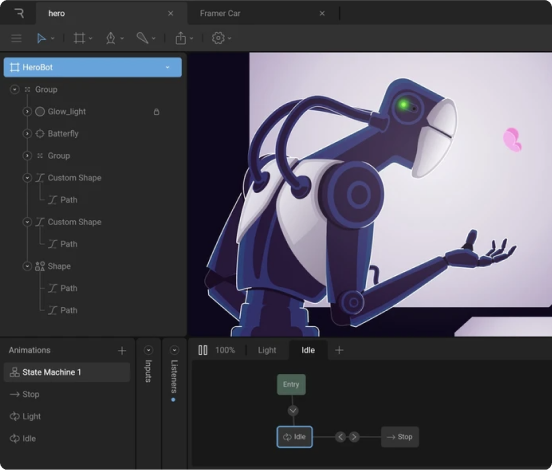
Task: Select the Entry state node
Action: pos(291,384)
